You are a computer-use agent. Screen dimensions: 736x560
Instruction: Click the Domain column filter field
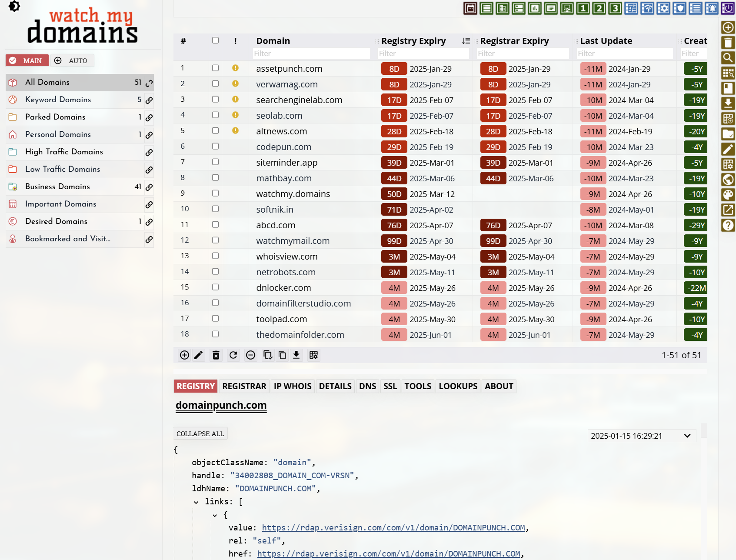311,53
